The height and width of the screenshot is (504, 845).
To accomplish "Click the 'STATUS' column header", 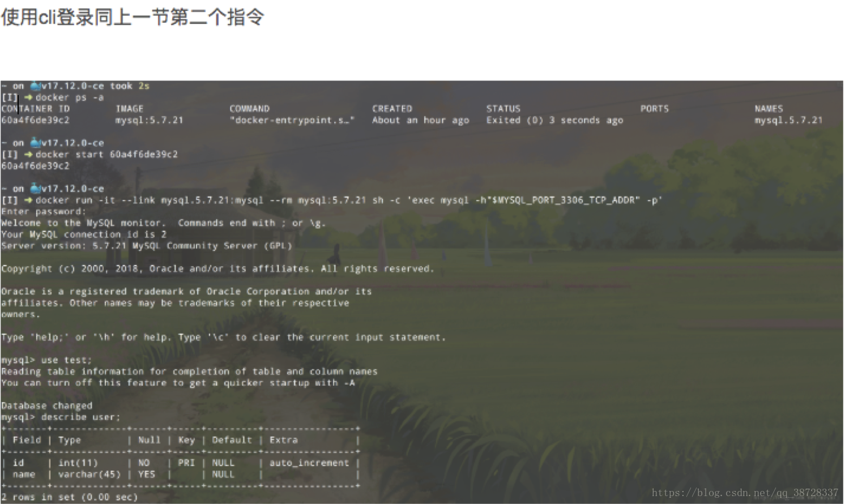I will (x=503, y=109).
